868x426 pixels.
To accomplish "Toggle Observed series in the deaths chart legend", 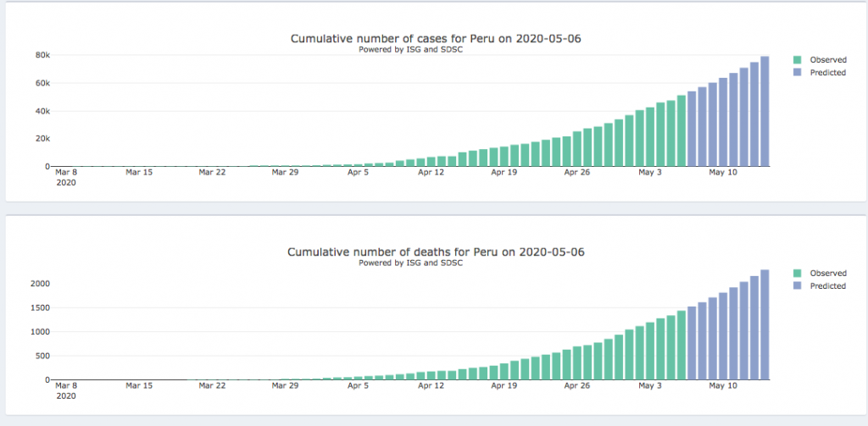I will pos(827,274).
